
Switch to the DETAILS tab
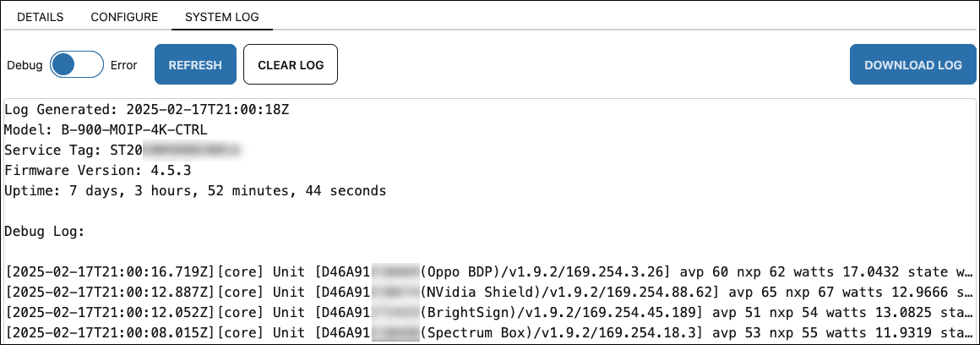point(40,17)
